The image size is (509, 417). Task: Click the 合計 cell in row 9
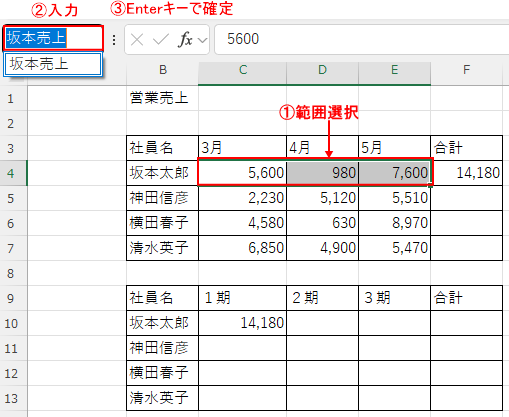[466, 298]
